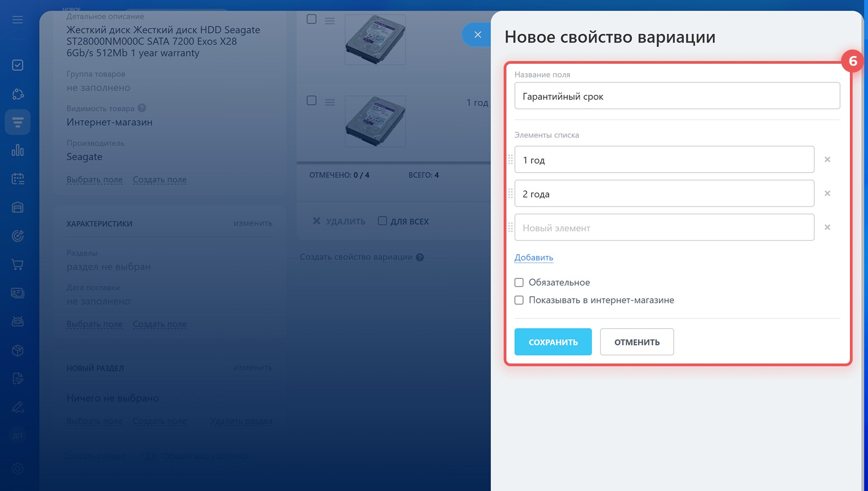The height and width of the screenshot is (491, 868).
Task: Click the second hard disk thumbnail image
Action: [x=375, y=121]
